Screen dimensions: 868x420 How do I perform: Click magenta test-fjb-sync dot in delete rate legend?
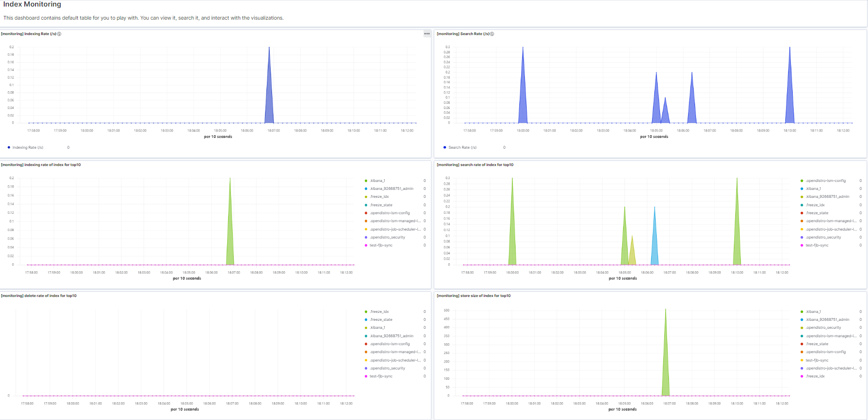(x=366, y=376)
